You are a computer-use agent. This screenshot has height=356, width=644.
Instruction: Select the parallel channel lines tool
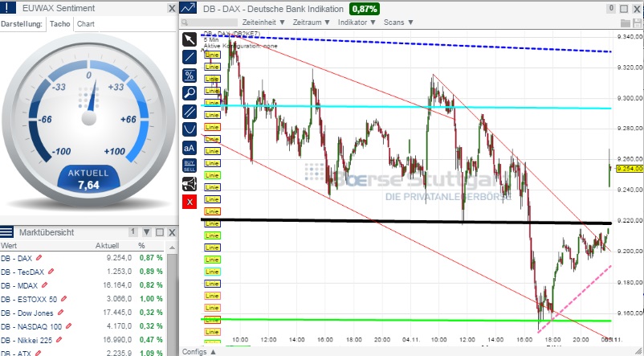coord(190,112)
